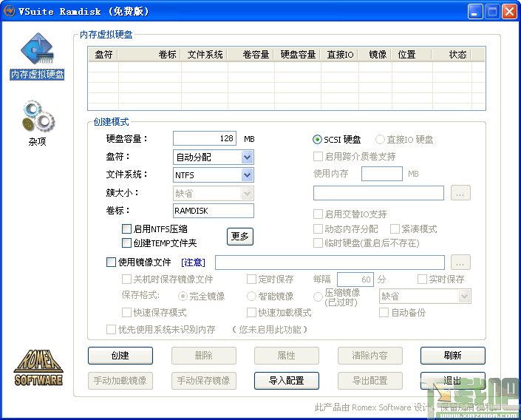The image size is (521, 420).
Task: Click the 手动加载镜像 button
Action: click(x=120, y=380)
